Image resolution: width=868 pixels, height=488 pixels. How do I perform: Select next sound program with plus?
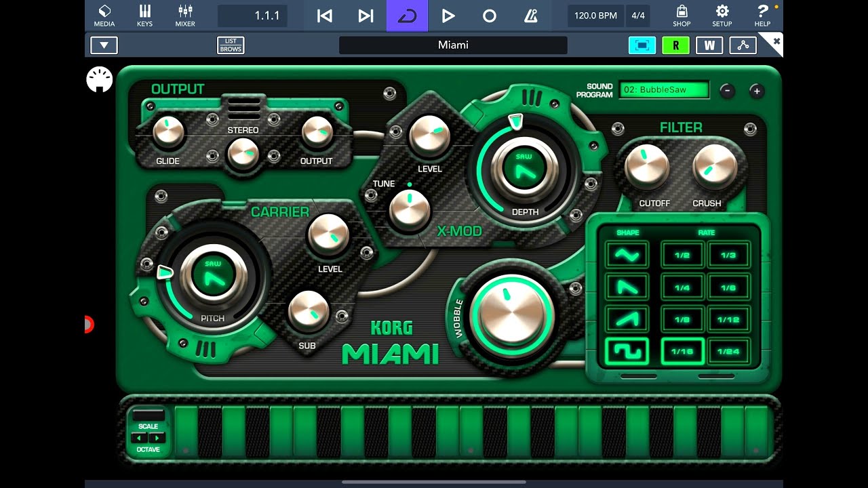[757, 90]
